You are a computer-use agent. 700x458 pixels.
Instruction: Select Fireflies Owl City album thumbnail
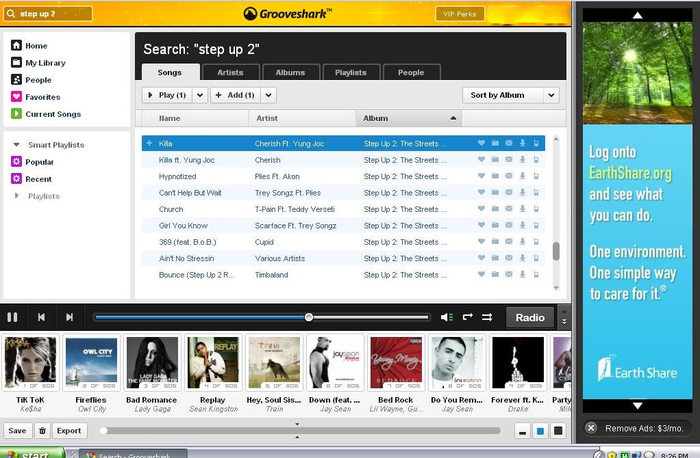coord(91,363)
